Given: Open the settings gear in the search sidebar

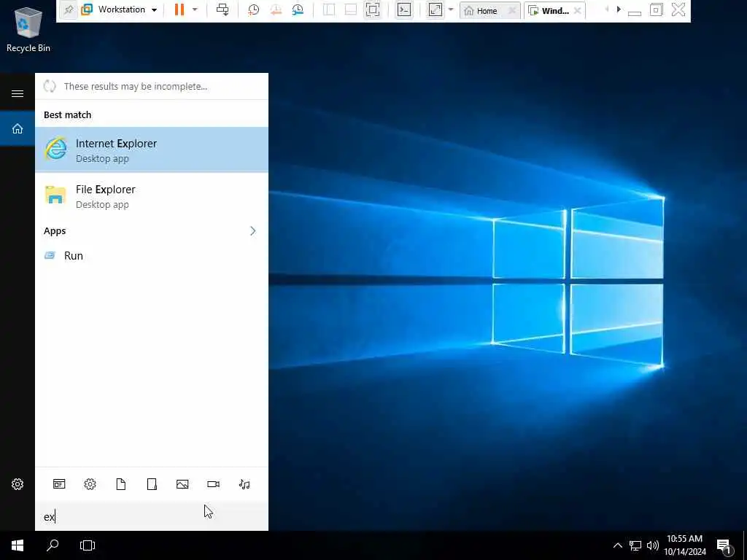Looking at the screenshot, I should (18, 484).
